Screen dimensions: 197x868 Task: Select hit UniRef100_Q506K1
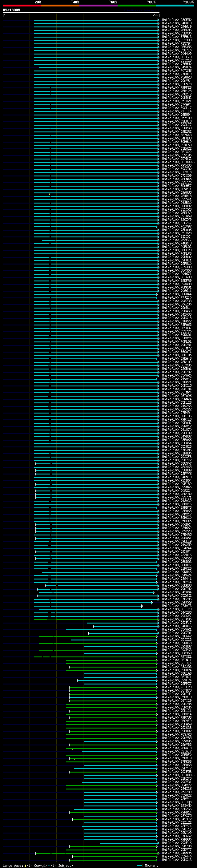pyautogui.click(x=177, y=629)
